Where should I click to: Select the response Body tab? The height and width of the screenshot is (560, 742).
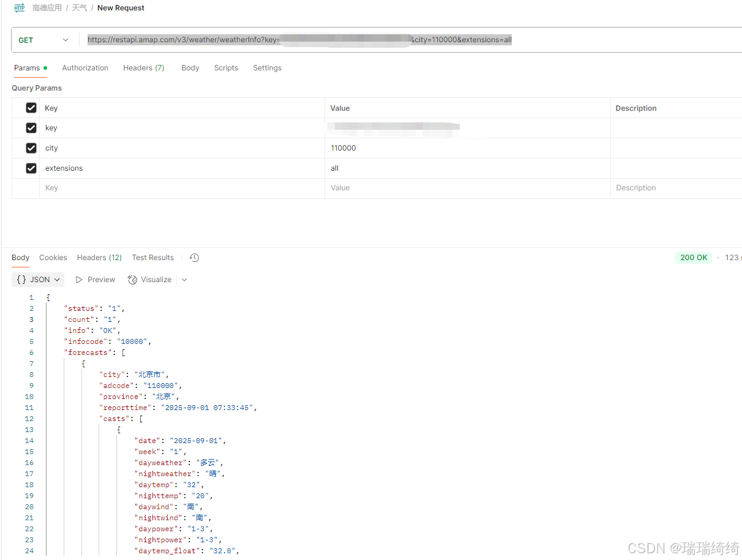pyautogui.click(x=20, y=258)
